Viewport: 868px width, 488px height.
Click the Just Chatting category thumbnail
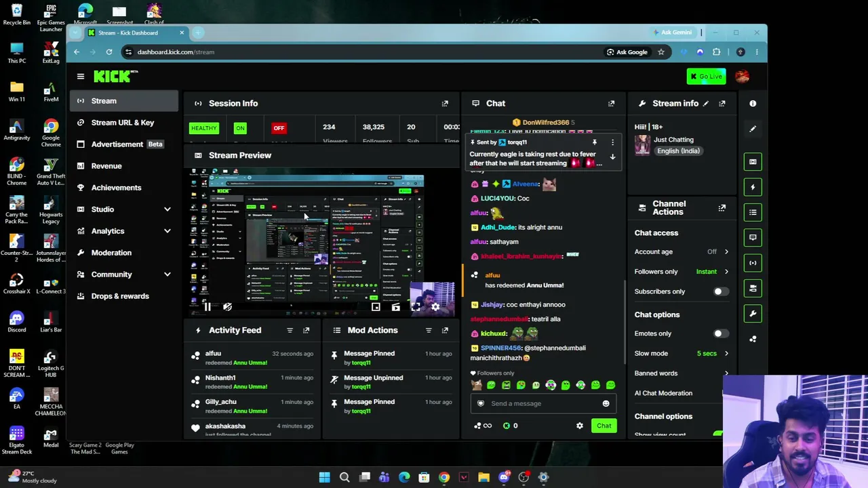coord(642,145)
